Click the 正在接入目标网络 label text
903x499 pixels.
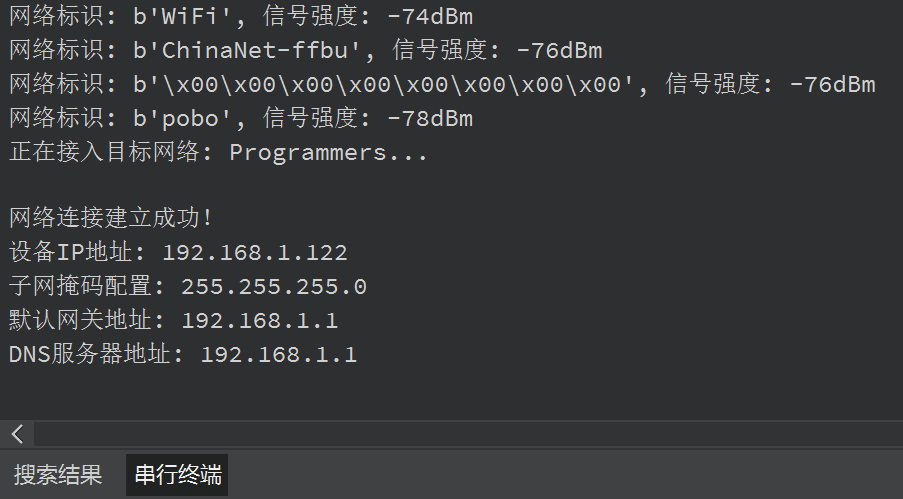(x=104, y=153)
